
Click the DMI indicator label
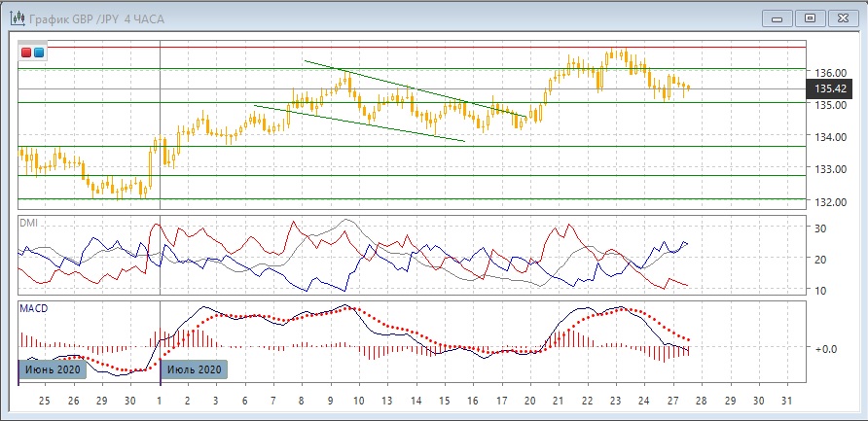(28, 223)
